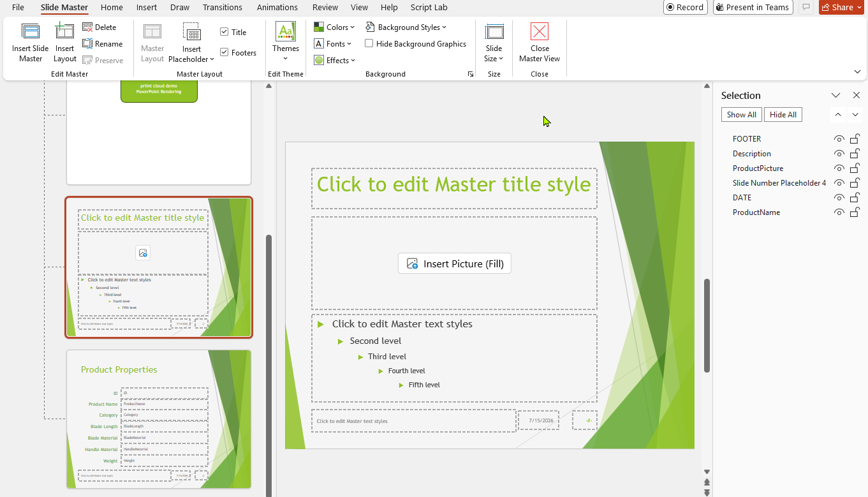
Task: Open the Slide Size menu
Action: click(x=494, y=43)
